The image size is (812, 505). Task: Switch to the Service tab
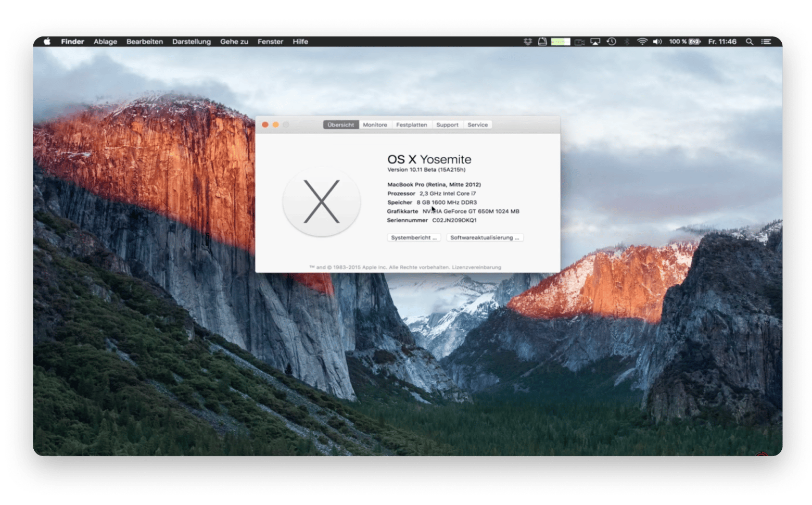point(478,125)
